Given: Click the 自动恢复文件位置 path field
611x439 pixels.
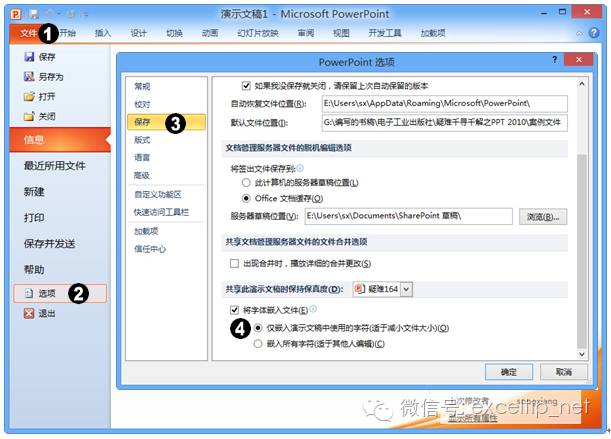Looking at the screenshot, I should [445, 104].
